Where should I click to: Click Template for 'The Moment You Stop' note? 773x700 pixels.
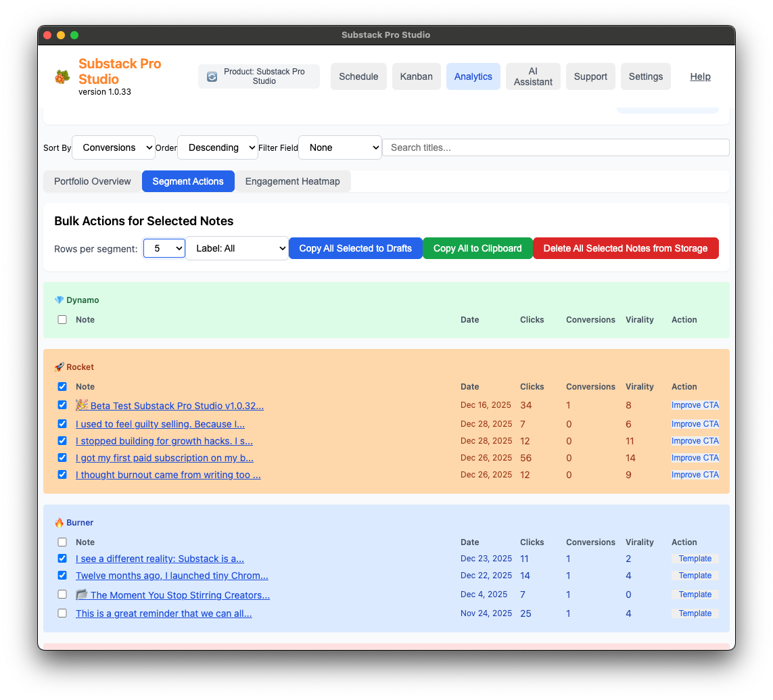[x=695, y=594]
